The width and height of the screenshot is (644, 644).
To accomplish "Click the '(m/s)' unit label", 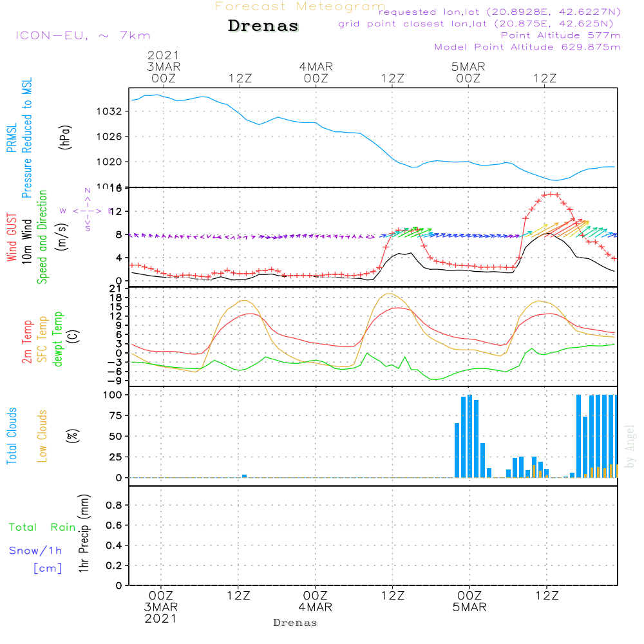I will pos(62,237).
